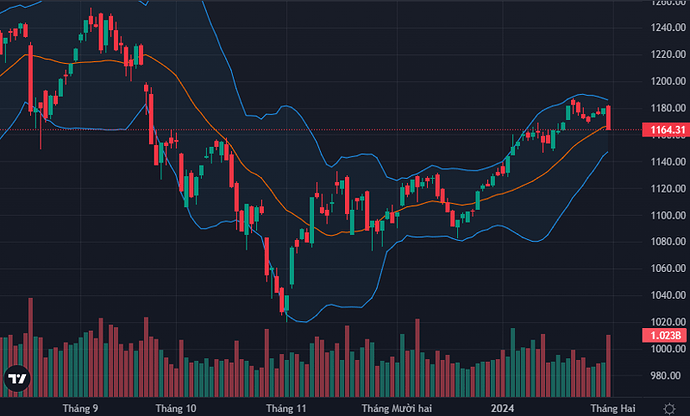Click the 2024 year label on time axis
The height and width of the screenshot is (416, 690).
[503, 408]
